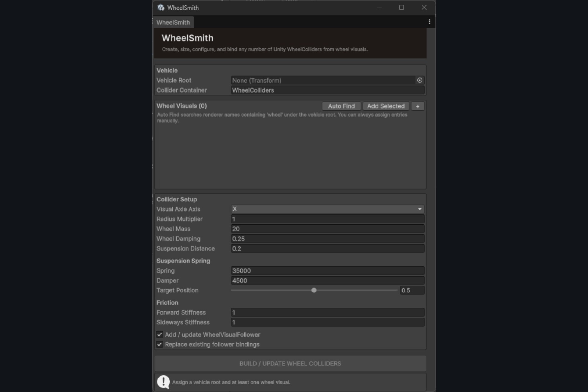Click the Vehicle Root label
The image size is (588, 392).
click(x=174, y=80)
